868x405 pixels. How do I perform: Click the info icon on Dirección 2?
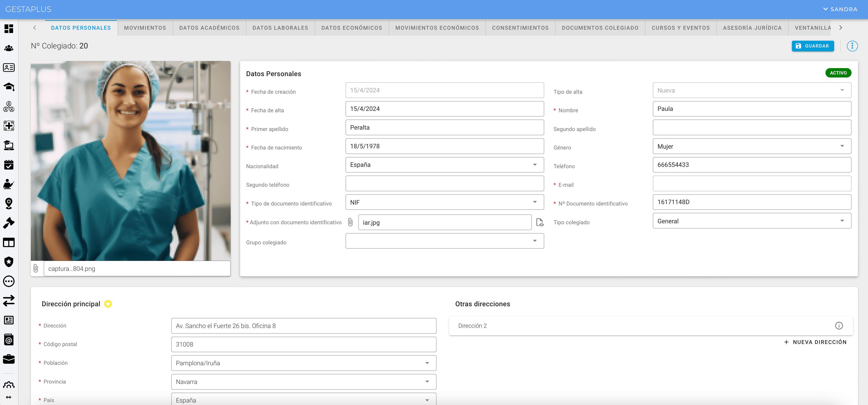click(x=839, y=325)
